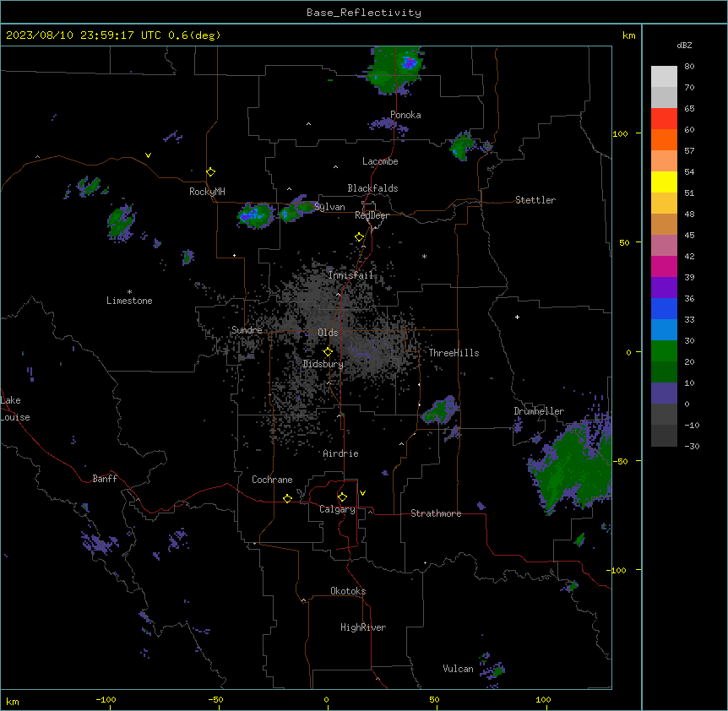Image resolution: width=728 pixels, height=711 pixels.
Task: Click the Blackfalds town label
Action: click(x=372, y=188)
